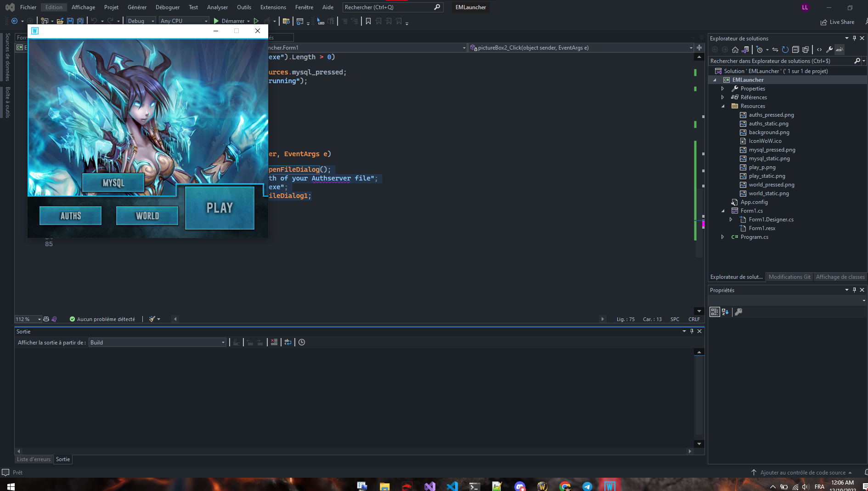Image resolution: width=868 pixels, height=491 pixels.
Task: Switch to the Affichage de classes tab
Action: click(x=840, y=277)
